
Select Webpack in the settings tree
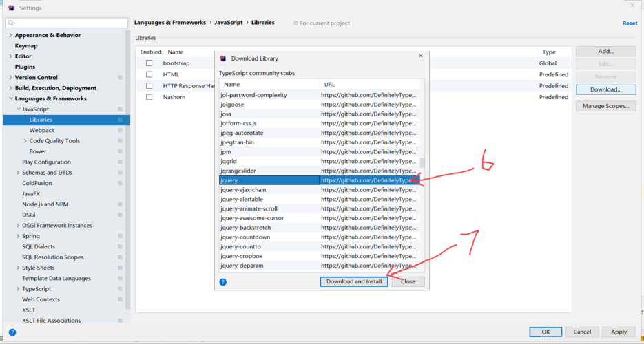click(x=41, y=130)
